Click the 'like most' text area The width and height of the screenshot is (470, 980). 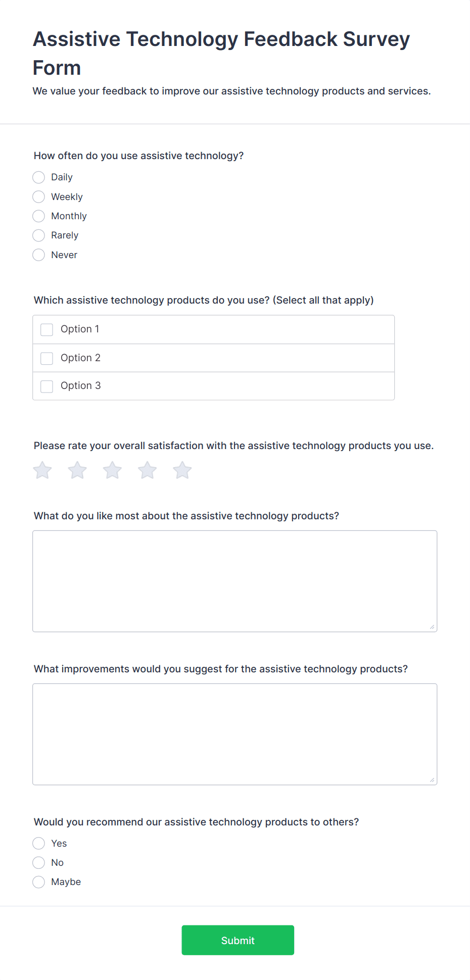[235, 581]
